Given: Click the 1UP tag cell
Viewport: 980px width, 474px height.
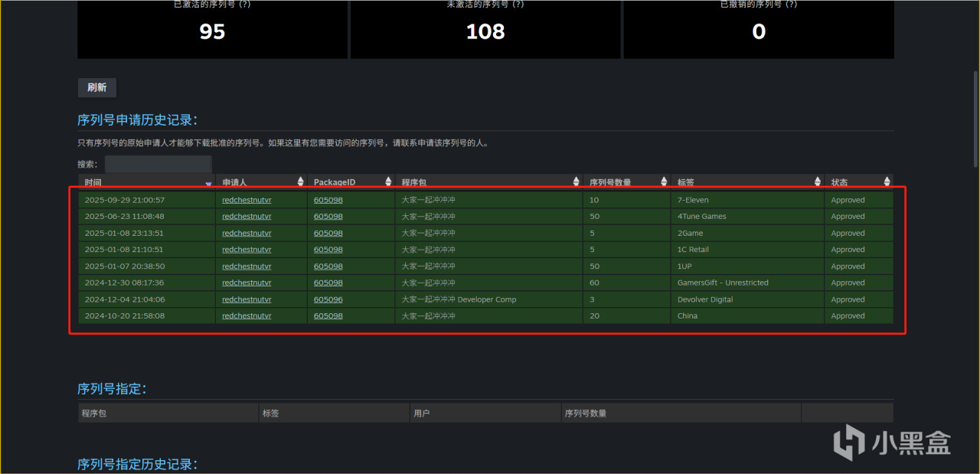Looking at the screenshot, I should [747, 266].
